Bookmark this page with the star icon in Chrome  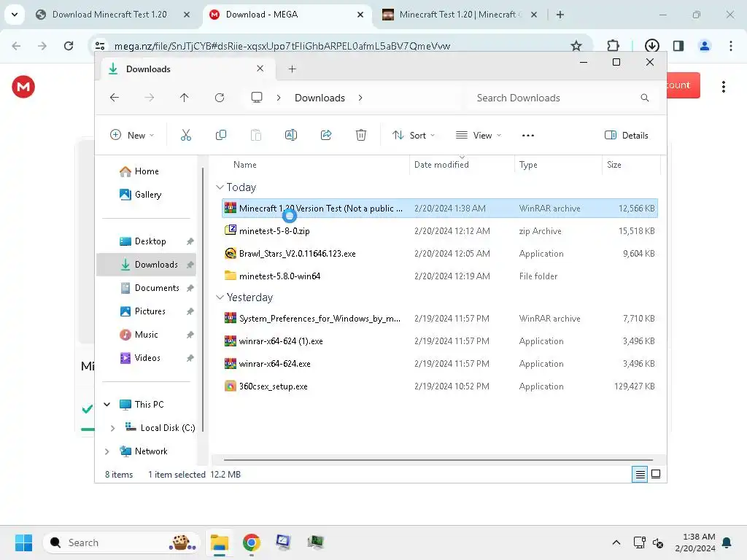click(576, 46)
